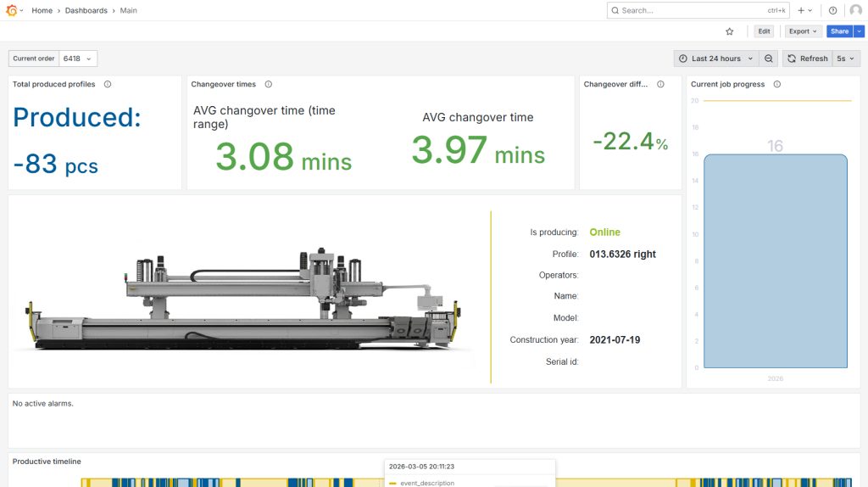Show info for Total produced profiles panel
The height and width of the screenshot is (487, 868).
click(x=108, y=84)
